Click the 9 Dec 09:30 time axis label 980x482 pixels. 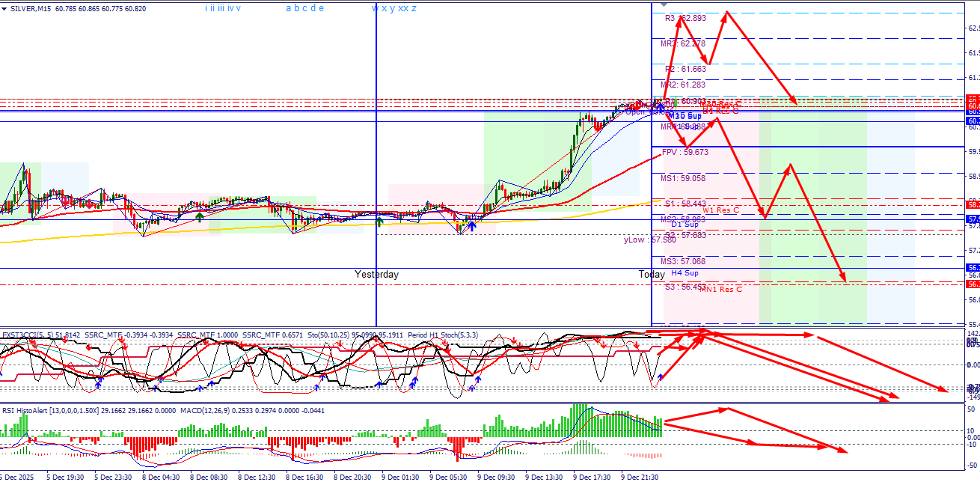496,476
